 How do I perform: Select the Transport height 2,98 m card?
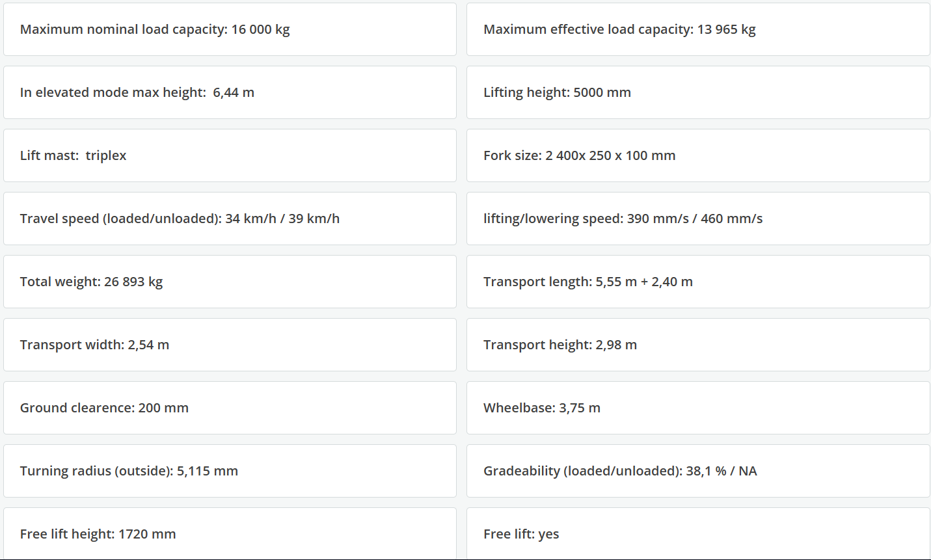[x=698, y=345]
